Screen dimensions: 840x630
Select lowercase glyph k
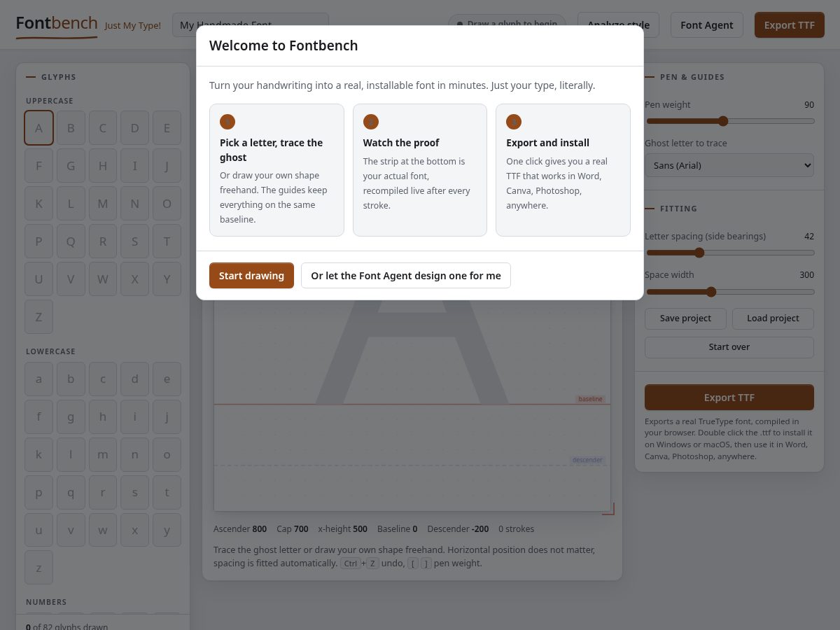38,455
